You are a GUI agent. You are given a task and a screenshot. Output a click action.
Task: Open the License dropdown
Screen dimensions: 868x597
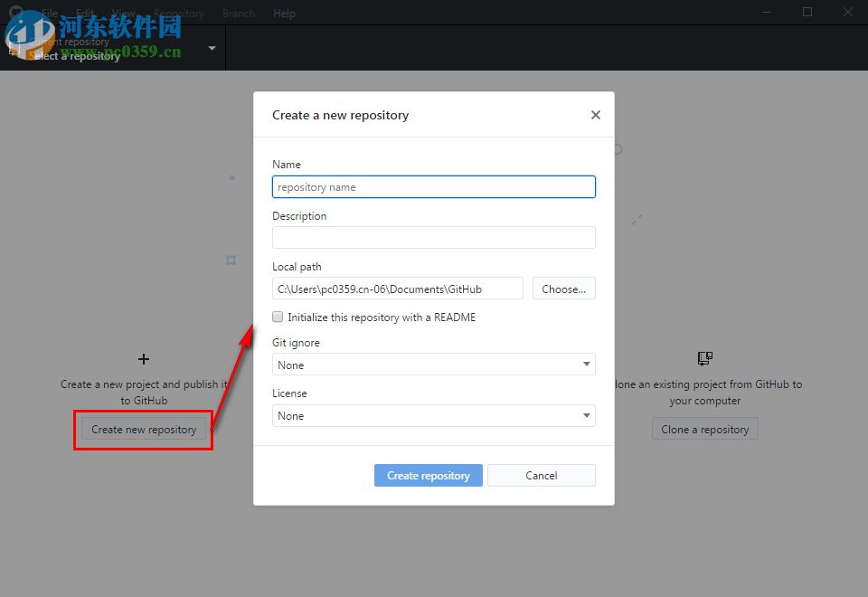pos(433,415)
